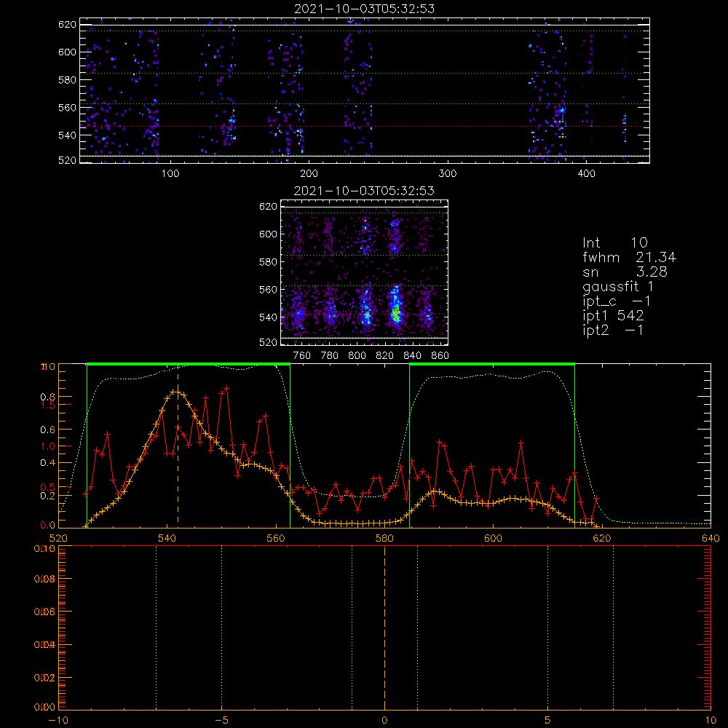Click the left thick green bar atop profile plot
Viewport: 728px width, 728px height.
tap(189, 364)
